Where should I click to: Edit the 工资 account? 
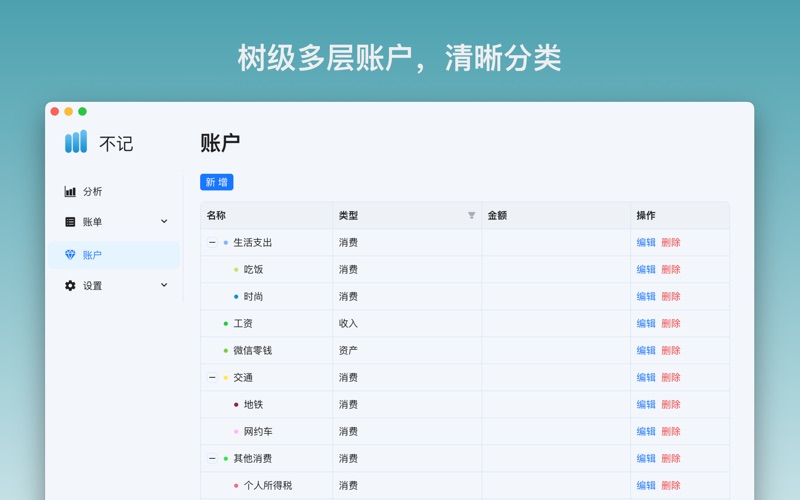(646, 324)
